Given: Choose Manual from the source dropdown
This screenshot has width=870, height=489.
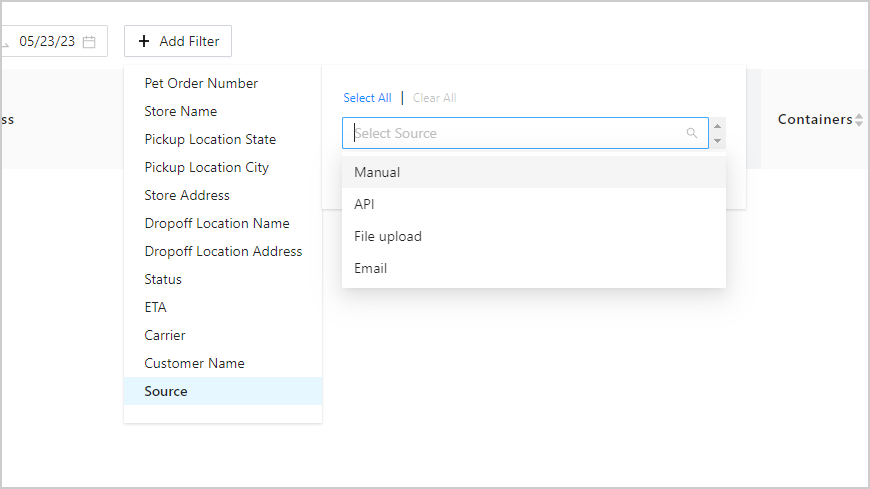Looking at the screenshot, I should 377,172.
